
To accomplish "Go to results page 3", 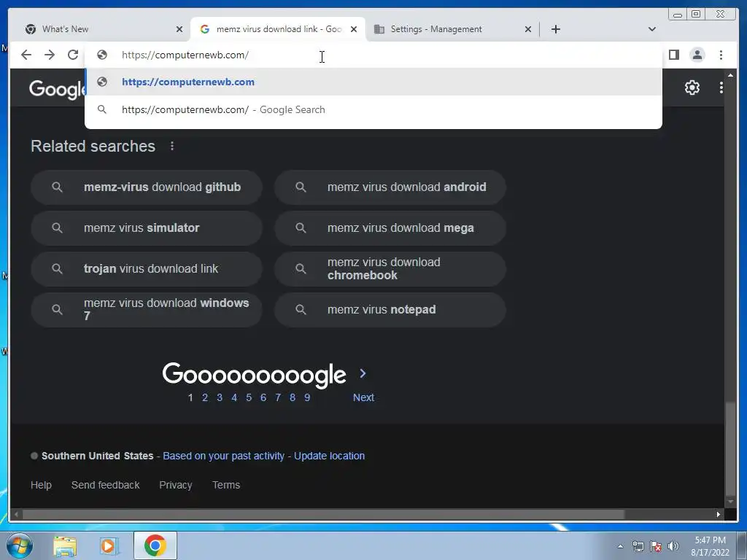I will click(220, 397).
